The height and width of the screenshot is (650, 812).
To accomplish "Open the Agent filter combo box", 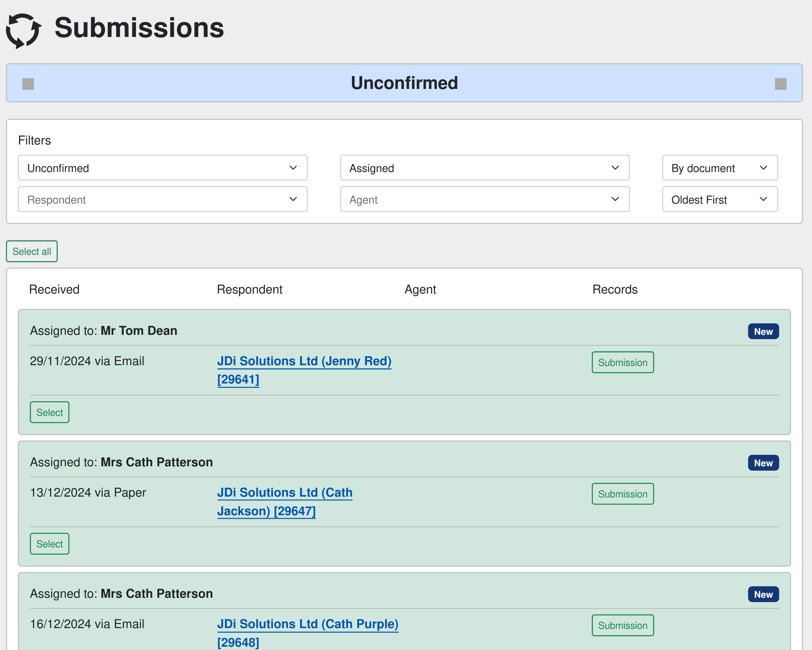I will [484, 200].
